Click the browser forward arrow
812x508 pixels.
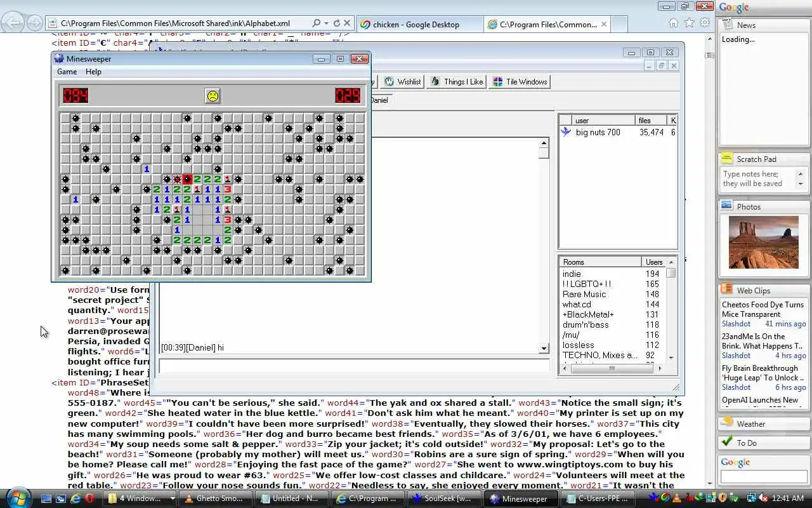[x=34, y=23]
